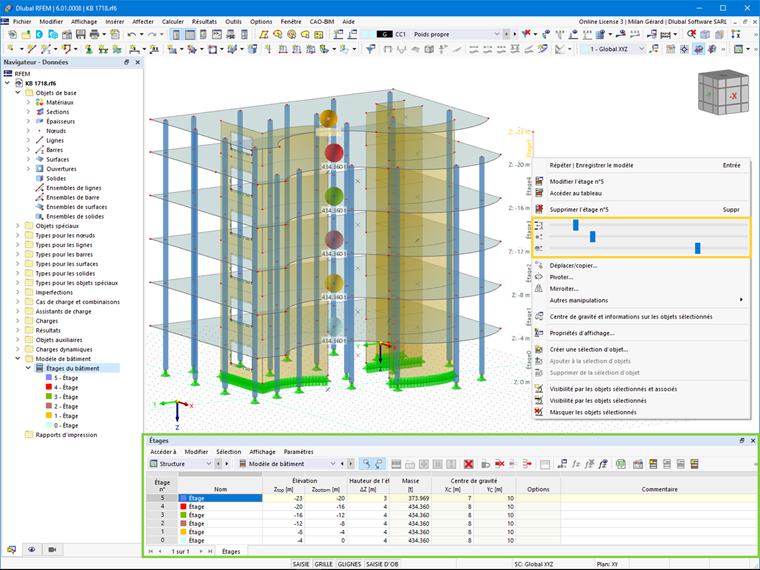Viewport: 760px width, 570px height.
Task: Toggle the SAISIE D'OB object snap button
Action: (382, 564)
